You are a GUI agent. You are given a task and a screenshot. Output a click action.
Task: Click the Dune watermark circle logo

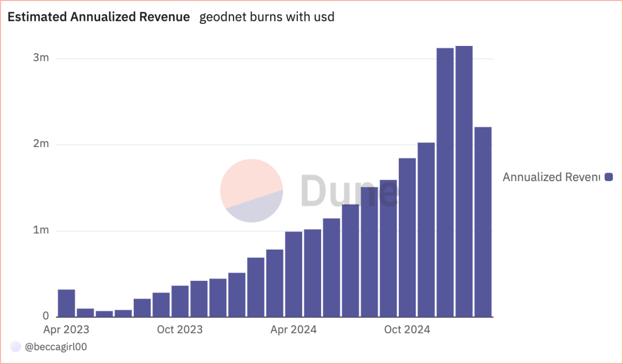251,190
